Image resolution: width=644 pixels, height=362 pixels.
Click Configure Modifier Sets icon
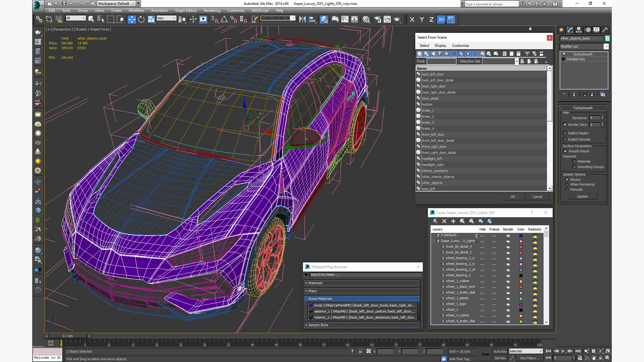click(603, 95)
